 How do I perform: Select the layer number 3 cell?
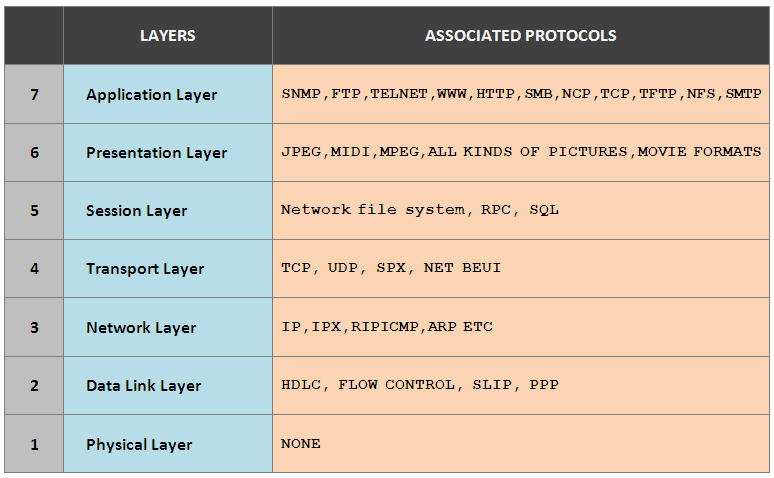click(x=34, y=327)
